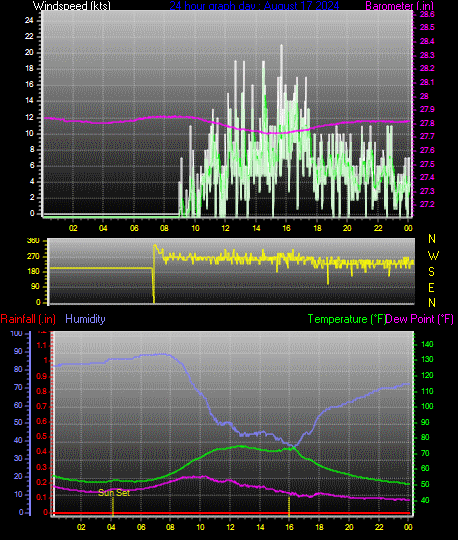Image resolution: width=458 pixels, height=540 pixels.
Task: Click the wind direction label 'S'
Action: click(431, 272)
